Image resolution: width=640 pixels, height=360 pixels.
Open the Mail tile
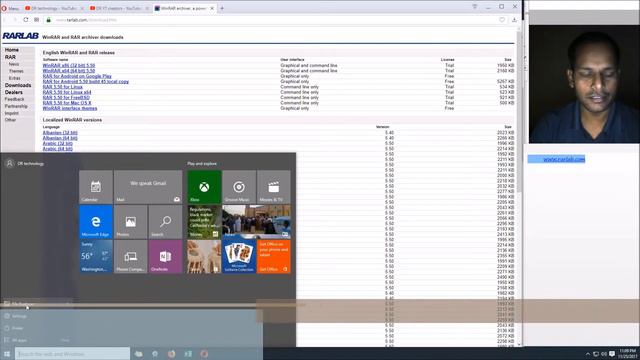coord(148,187)
